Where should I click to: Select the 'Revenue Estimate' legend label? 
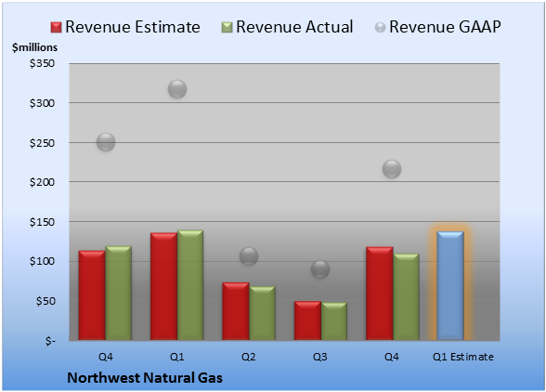pos(133,27)
